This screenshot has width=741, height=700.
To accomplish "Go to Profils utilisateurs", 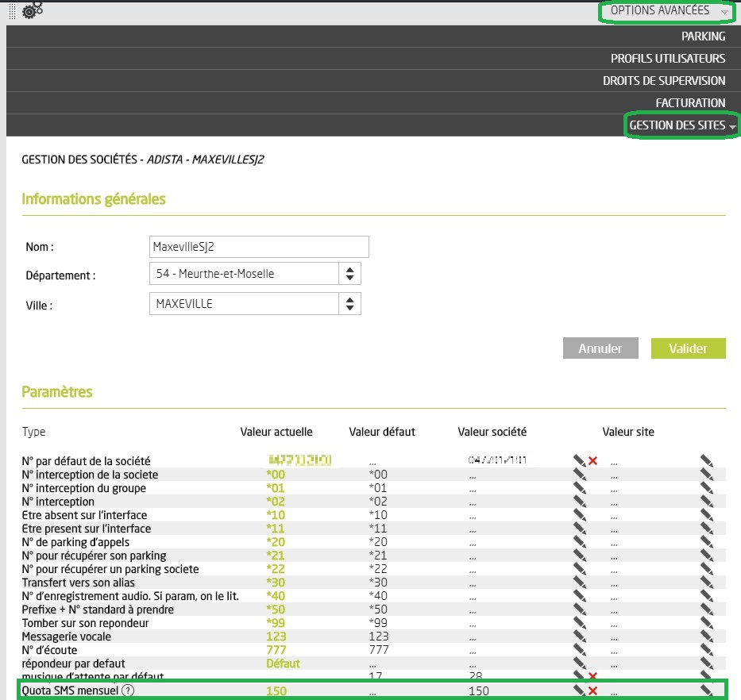I will [x=667, y=59].
